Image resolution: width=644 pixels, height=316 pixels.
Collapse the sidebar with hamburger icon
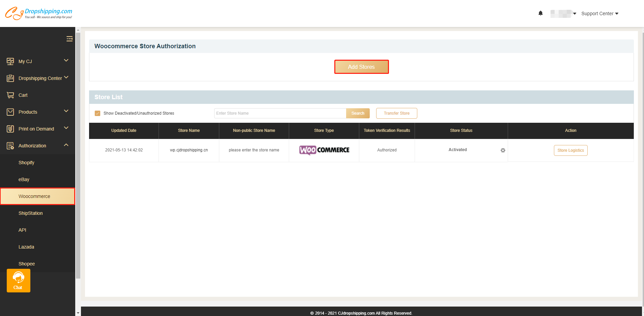click(x=69, y=39)
